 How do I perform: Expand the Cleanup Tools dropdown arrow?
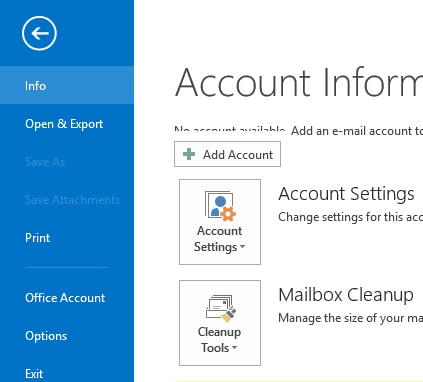(x=234, y=348)
